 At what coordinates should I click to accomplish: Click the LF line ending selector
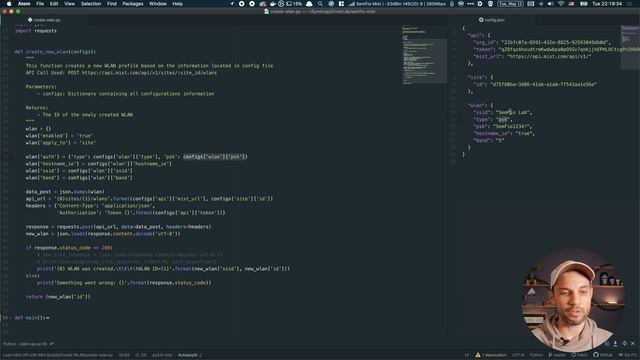point(467,355)
